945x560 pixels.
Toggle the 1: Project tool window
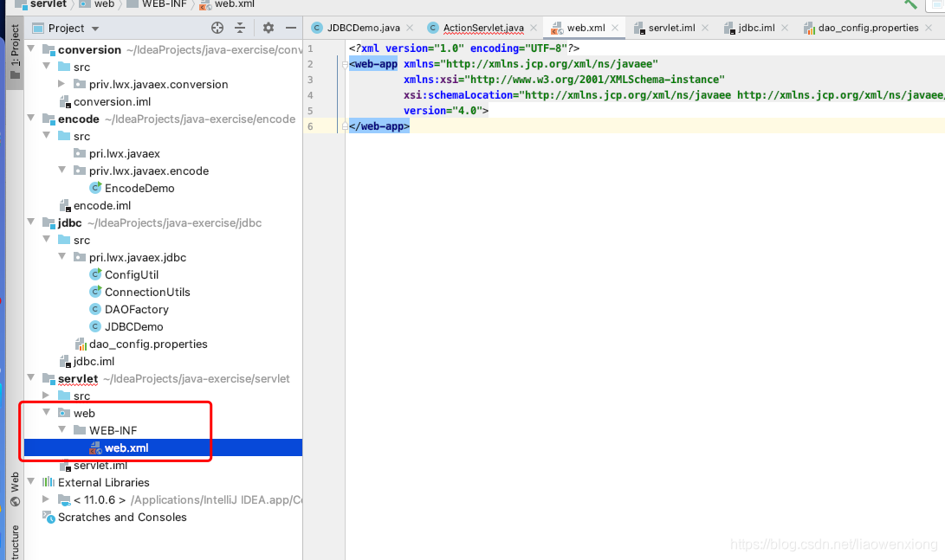point(15,51)
